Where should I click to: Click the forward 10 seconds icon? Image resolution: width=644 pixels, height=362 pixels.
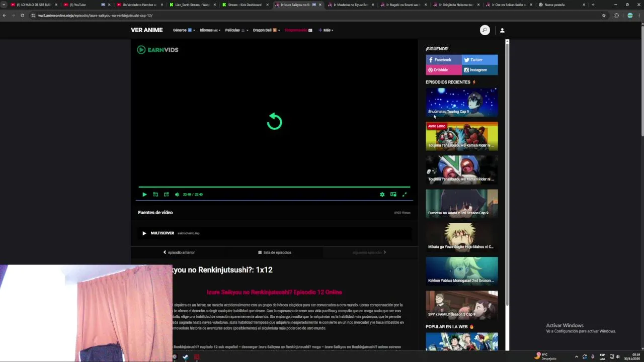click(167, 195)
